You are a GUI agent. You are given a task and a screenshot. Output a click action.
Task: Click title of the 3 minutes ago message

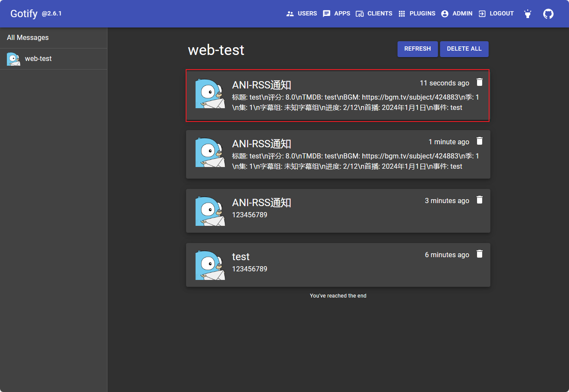point(262,203)
